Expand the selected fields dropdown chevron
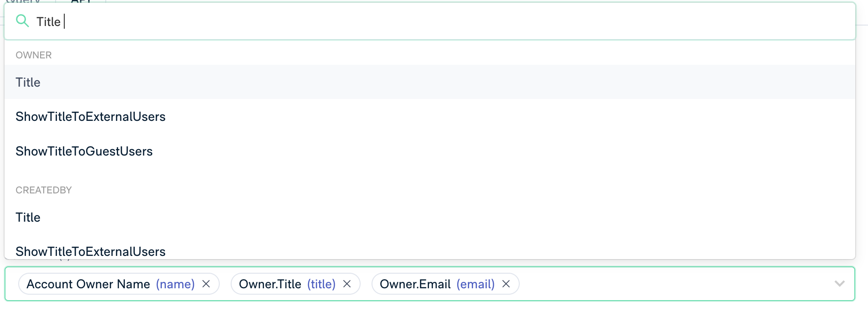Viewport: 868px width, 312px height. pyautogui.click(x=839, y=284)
